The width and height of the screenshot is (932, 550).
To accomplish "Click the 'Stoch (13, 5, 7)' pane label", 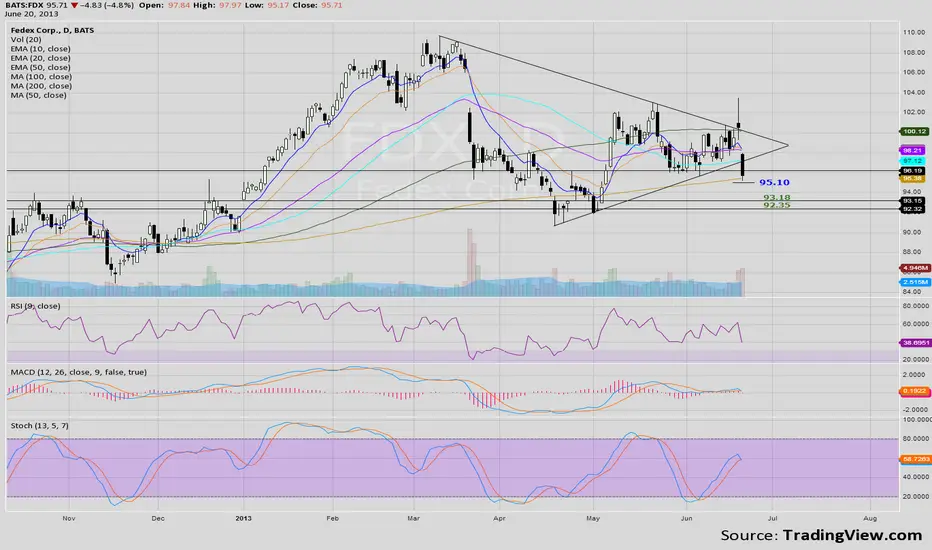I will pyautogui.click(x=39, y=426).
